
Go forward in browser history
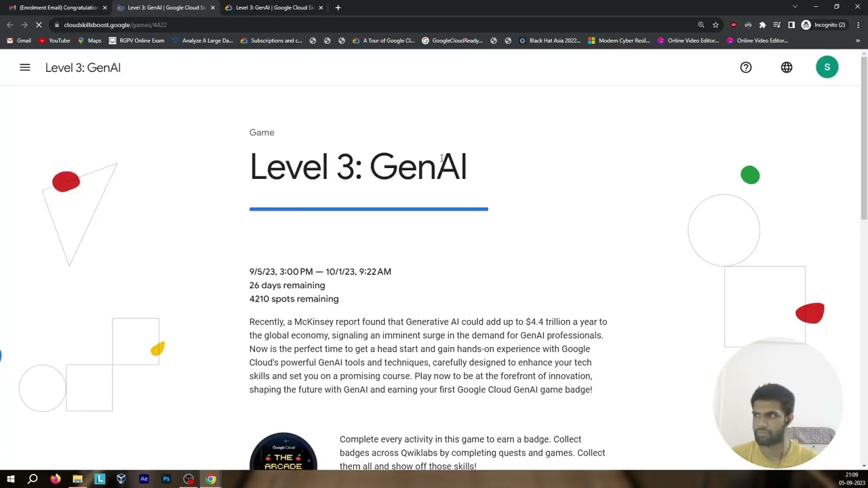pos(24,25)
